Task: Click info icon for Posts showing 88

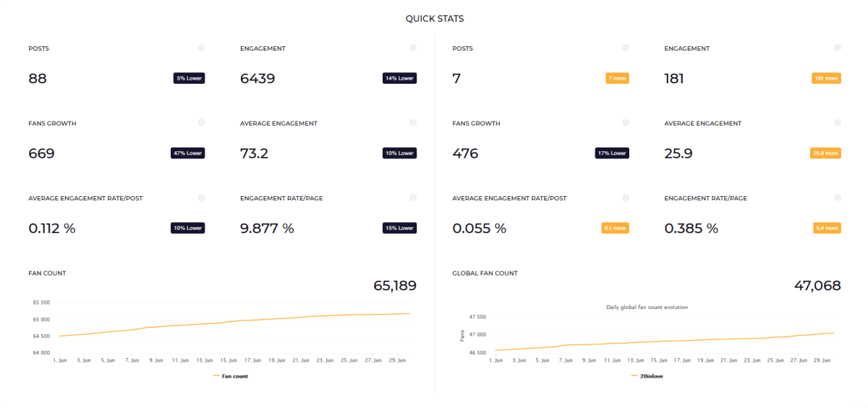Action: 201,48
